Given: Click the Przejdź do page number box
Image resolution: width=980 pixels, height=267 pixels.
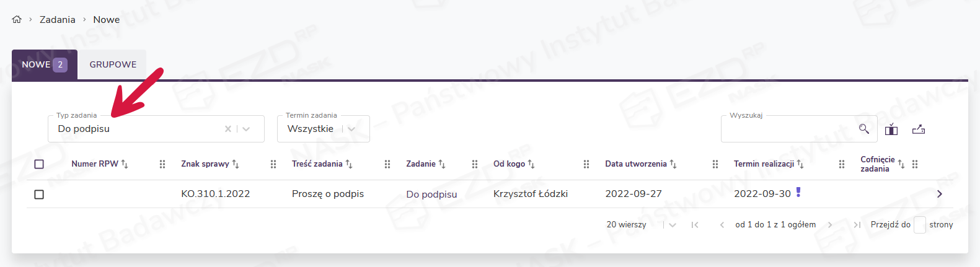Looking at the screenshot, I should 920,225.
